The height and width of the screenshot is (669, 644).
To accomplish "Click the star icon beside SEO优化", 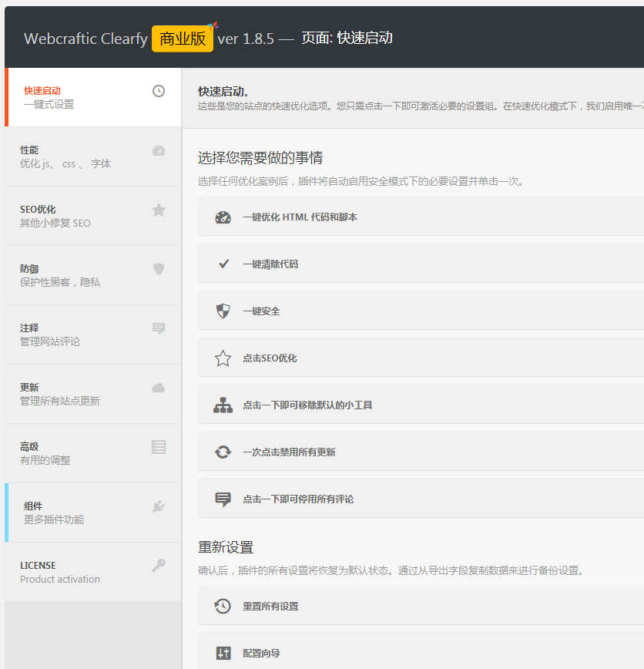I will click(159, 210).
